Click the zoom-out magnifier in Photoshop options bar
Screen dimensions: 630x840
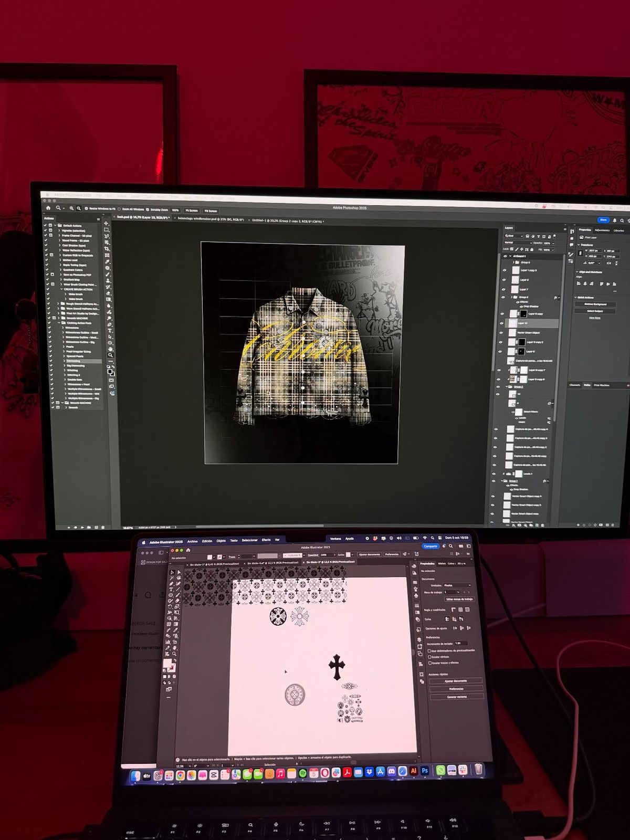coord(79,208)
